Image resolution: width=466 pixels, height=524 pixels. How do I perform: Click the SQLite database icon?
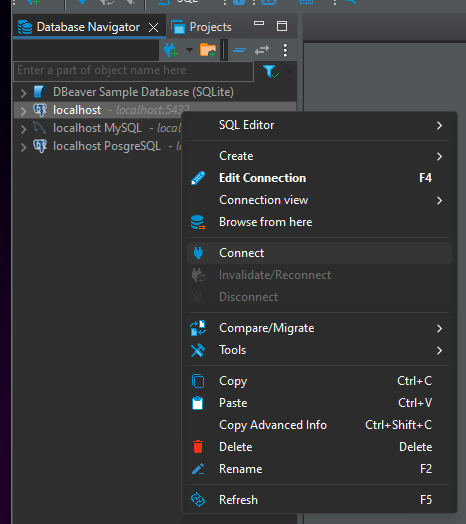[x=39, y=92]
